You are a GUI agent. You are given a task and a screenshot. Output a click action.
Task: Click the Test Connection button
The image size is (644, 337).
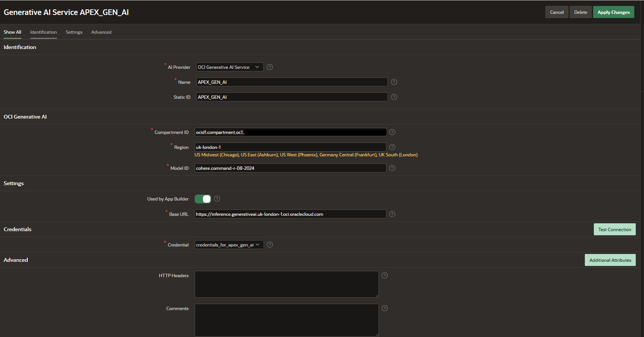[x=614, y=229]
